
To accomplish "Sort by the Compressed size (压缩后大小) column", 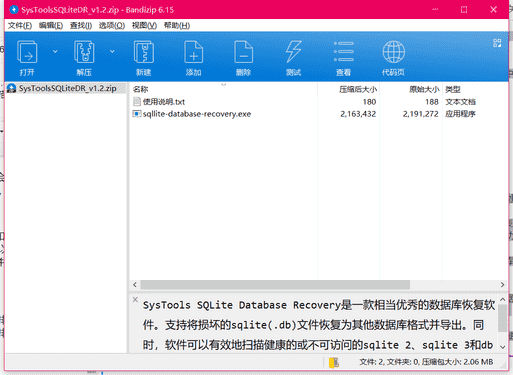I will (358, 89).
